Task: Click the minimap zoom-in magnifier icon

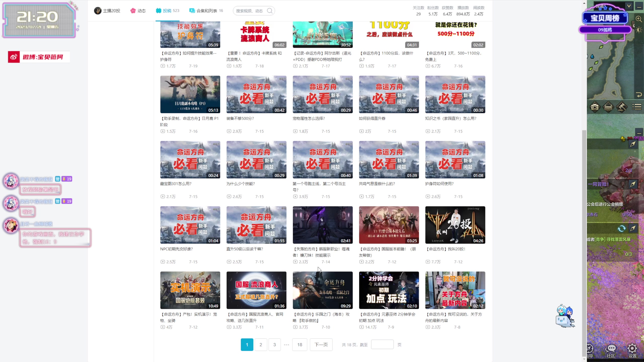Action: [639, 19]
